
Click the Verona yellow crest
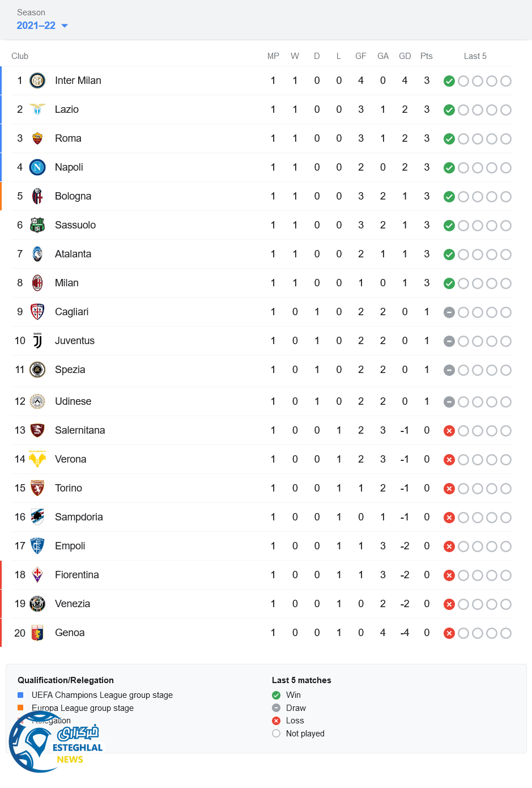pyautogui.click(x=37, y=459)
